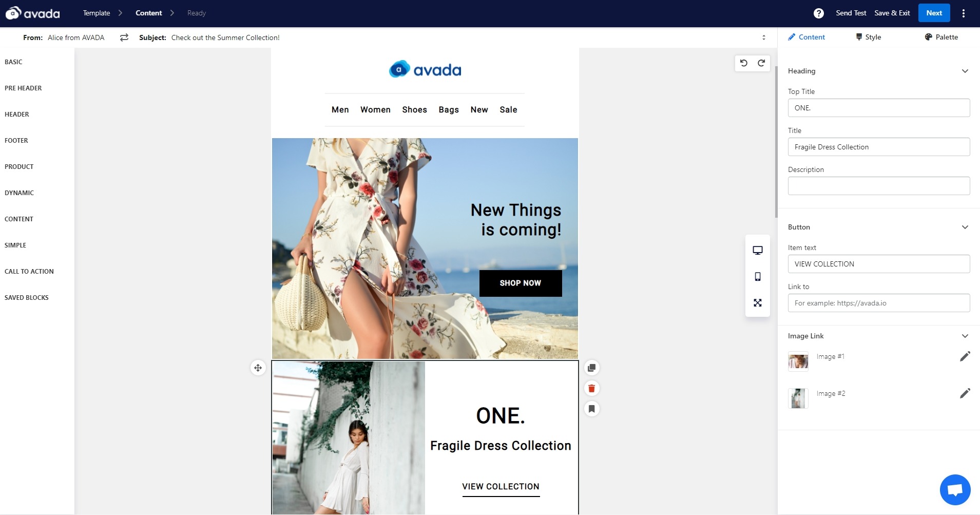This screenshot has height=515, width=980.
Task: Switch to mobile preview mode
Action: tap(757, 277)
